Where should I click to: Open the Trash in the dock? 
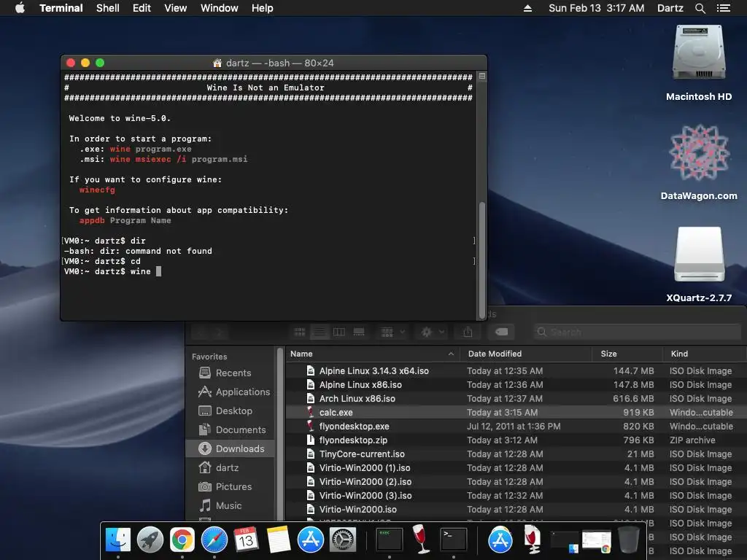628,540
